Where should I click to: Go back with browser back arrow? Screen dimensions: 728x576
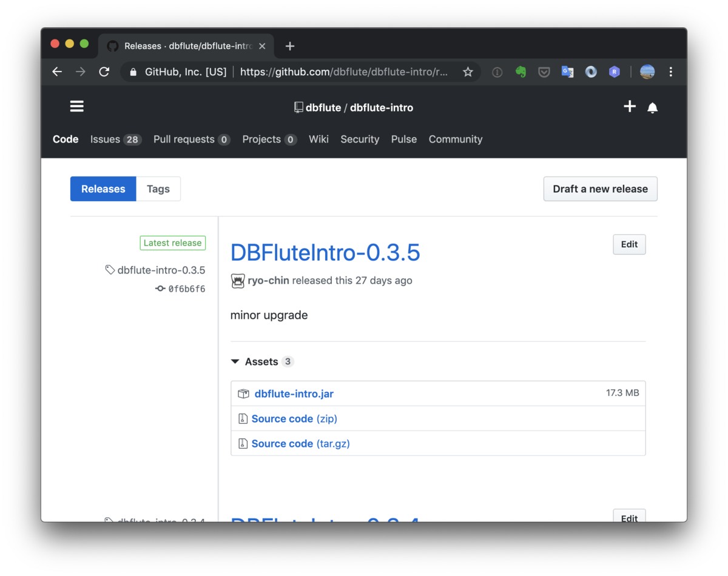click(57, 72)
